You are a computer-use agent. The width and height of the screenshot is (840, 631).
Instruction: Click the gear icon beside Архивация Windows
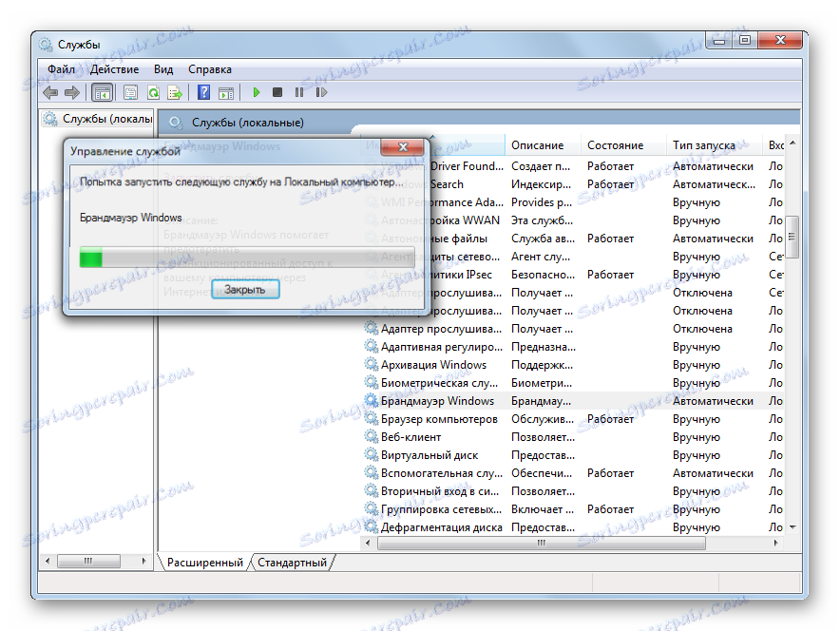point(371,364)
